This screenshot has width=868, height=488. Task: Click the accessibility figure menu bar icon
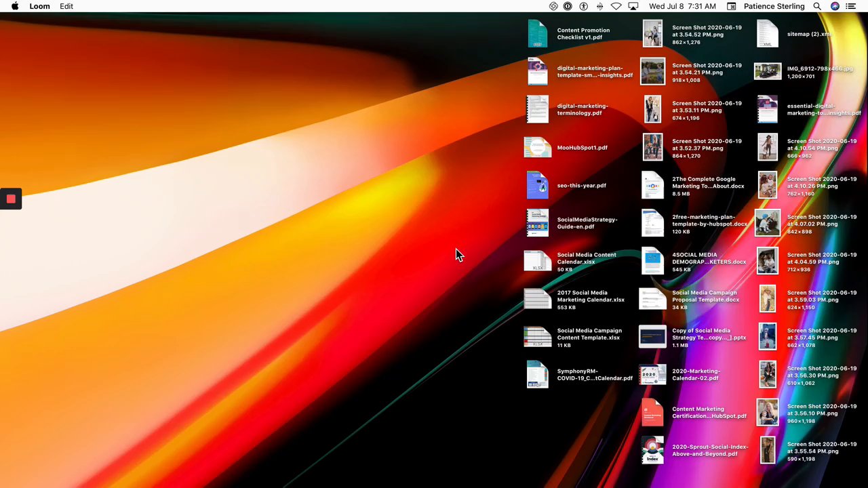pos(583,6)
